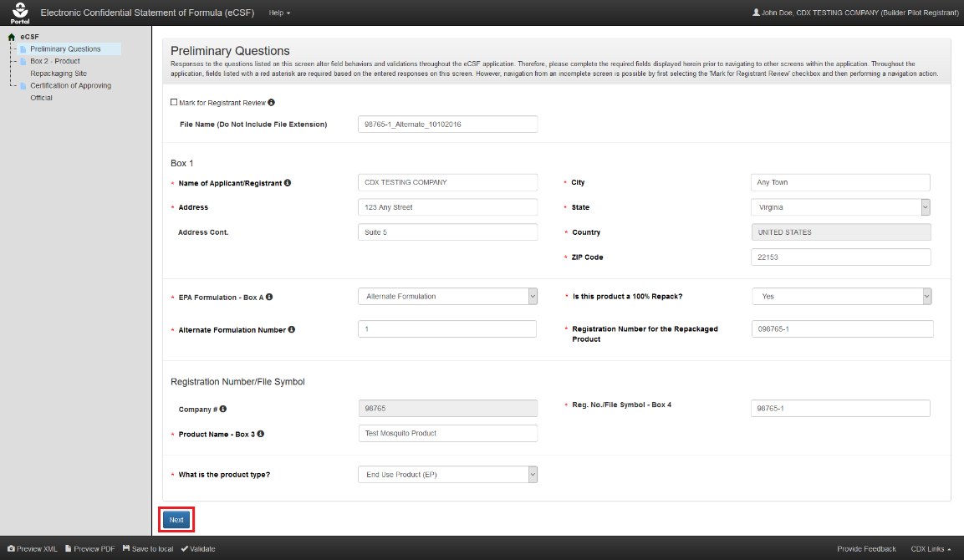The width and height of the screenshot is (964, 560).
Task: Open the 100% Repack dropdown showing Yes
Action: click(842, 296)
